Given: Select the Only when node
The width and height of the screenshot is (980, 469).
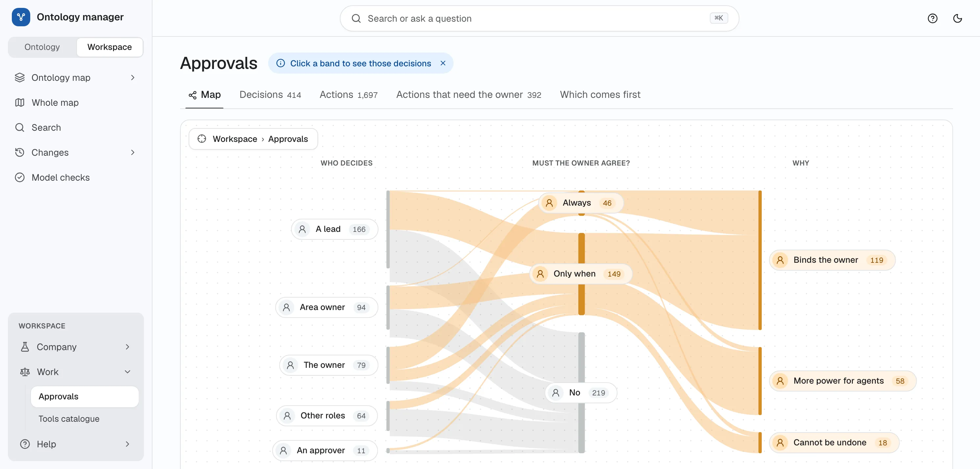Looking at the screenshot, I should click(581, 274).
